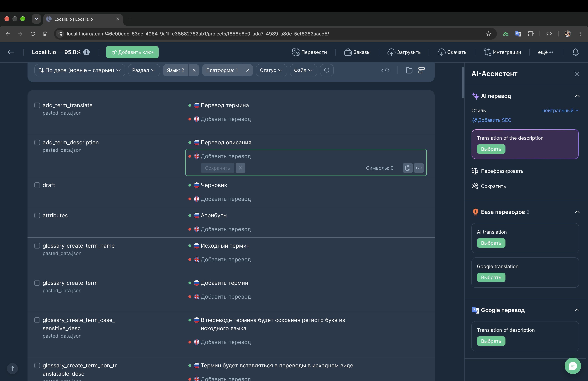
Task: Click the Добавить ключ button
Action: [x=132, y=52]
